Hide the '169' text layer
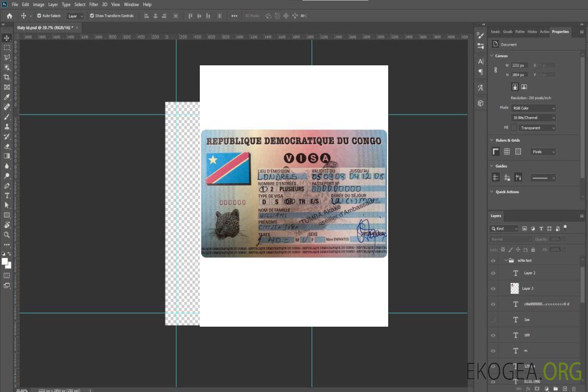Screen dimensions: 588x392 coord(493,336)
